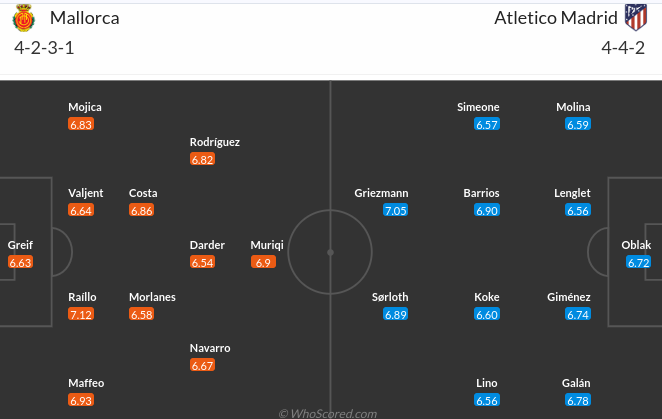Click Sørloth's 6.89 rating badge
This screenshot has height=419, width=662.
click(396, 315)
